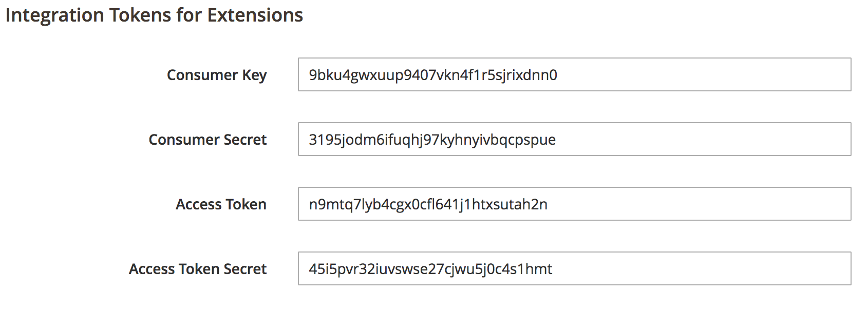Click the "Integration Tokens for Extensions" heading
The height and width of the screenshot is (310, 868).
click(154, 15)
